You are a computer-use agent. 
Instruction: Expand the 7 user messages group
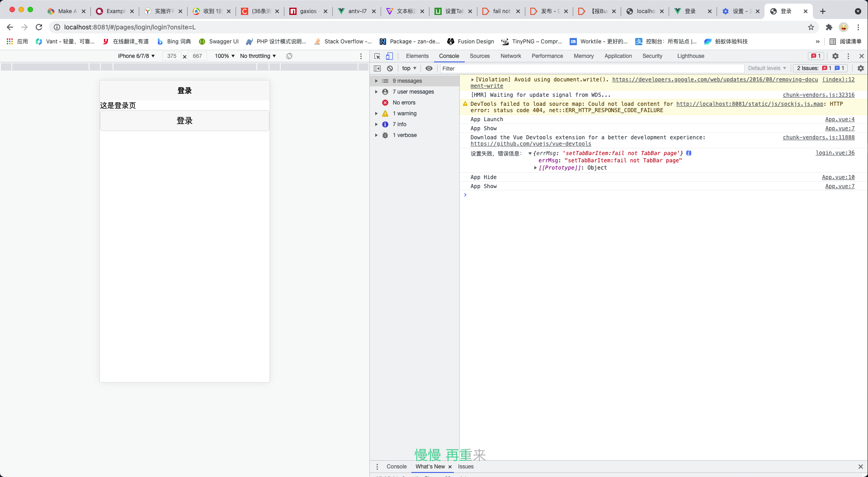[x=376, y=92]
